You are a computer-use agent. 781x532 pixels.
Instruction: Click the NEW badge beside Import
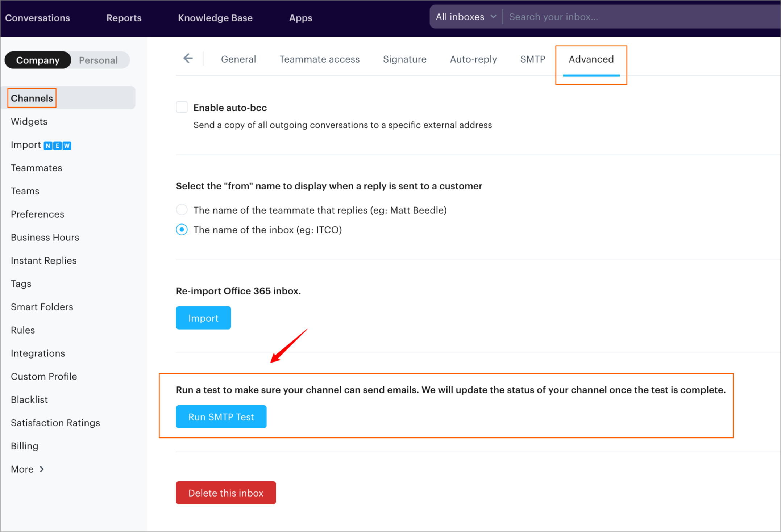(57, 146)
